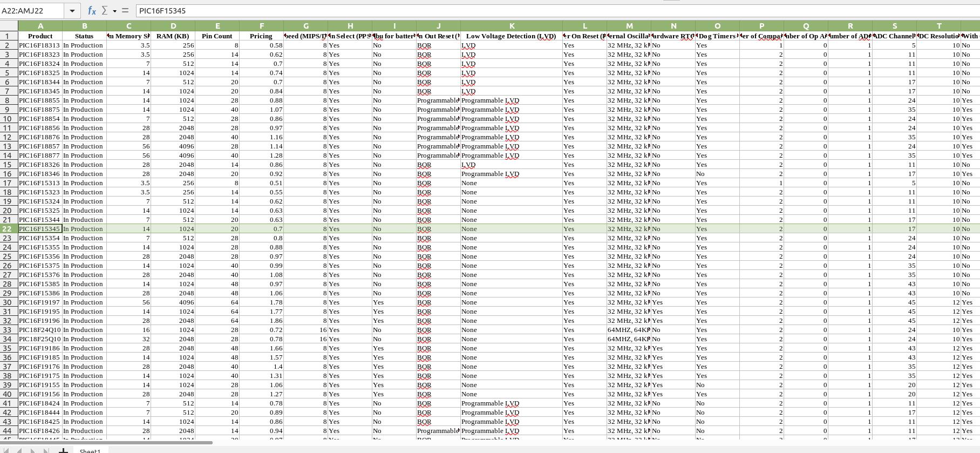Open the Function Wizard (fx) icon

pyautogui.click(x=92, y=10)
